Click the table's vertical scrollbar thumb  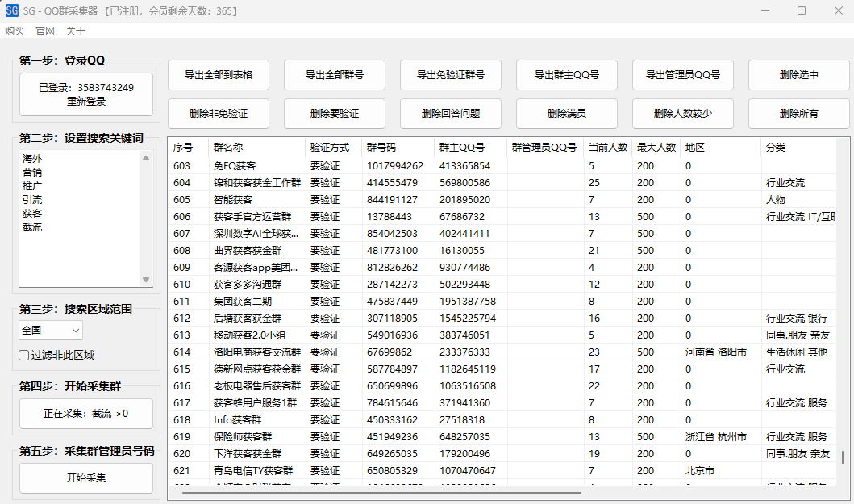click(843, 457)
